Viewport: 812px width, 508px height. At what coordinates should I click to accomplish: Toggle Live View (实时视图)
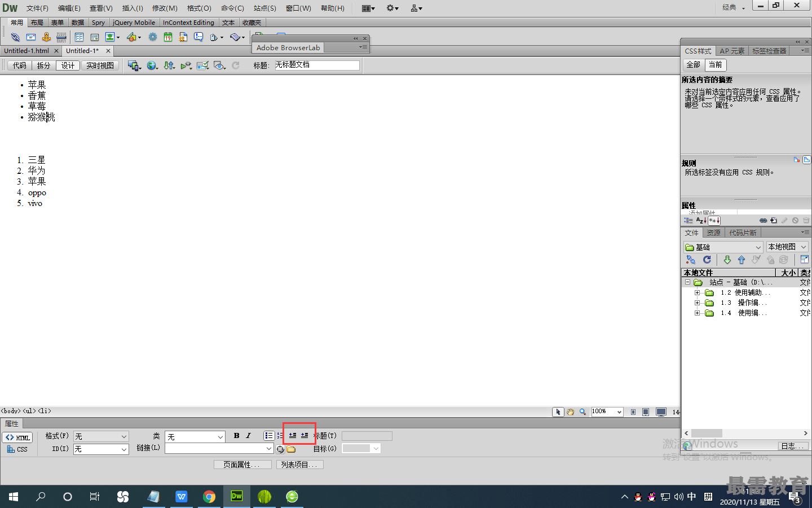(100, 65)
